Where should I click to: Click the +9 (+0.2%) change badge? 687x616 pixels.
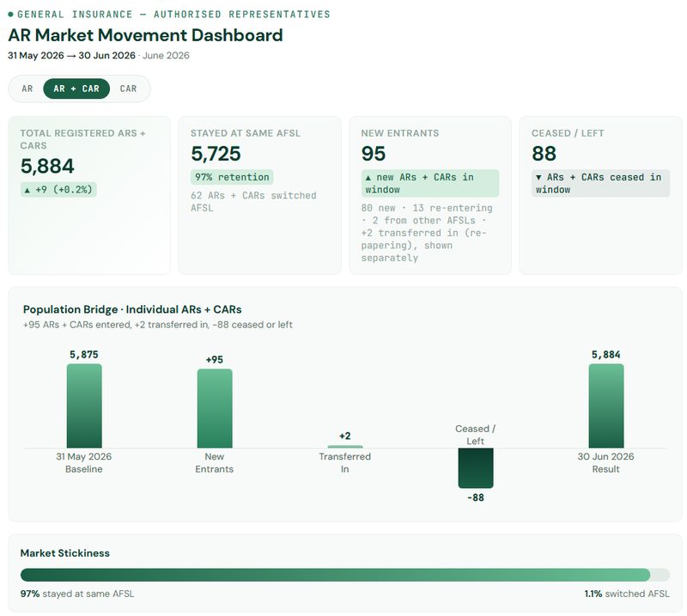(x=58, y=189)
